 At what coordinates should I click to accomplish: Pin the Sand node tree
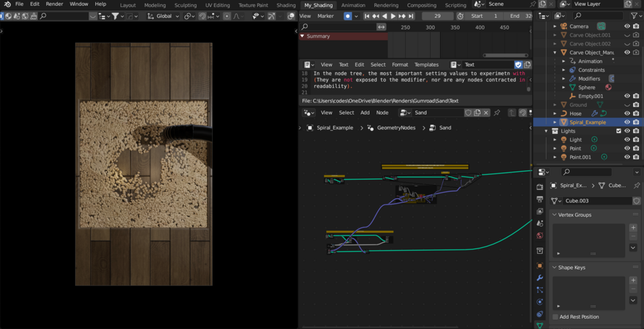click(497, 113)
